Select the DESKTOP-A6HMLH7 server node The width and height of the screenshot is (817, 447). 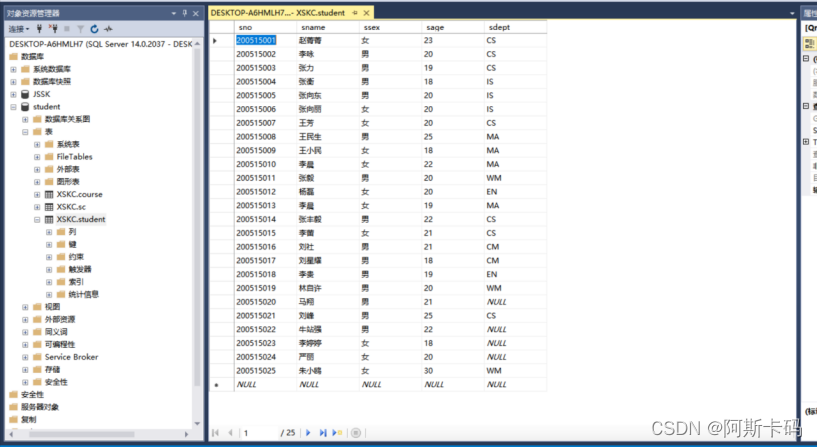[101, 44]
